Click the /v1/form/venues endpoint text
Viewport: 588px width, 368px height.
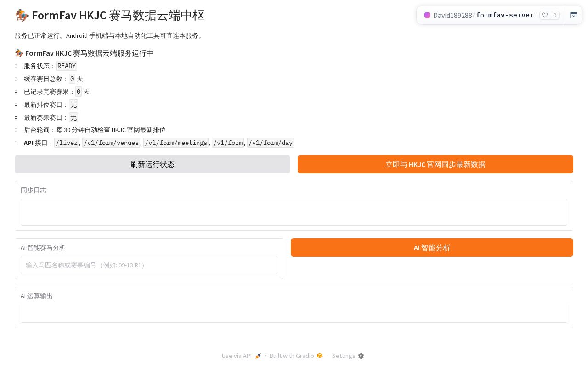(111, 143)
